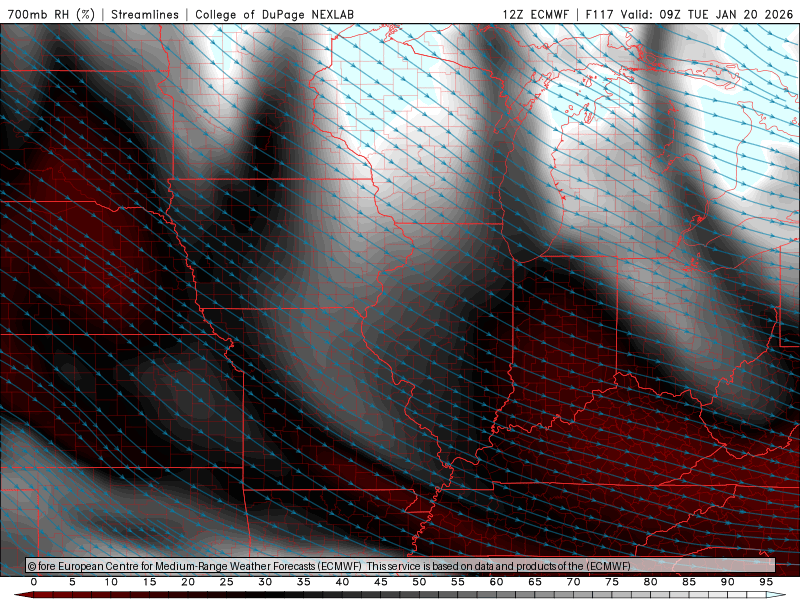Click the '45' humidity scale value
Viewport: 800px width, 600px height.
point(381,582)
